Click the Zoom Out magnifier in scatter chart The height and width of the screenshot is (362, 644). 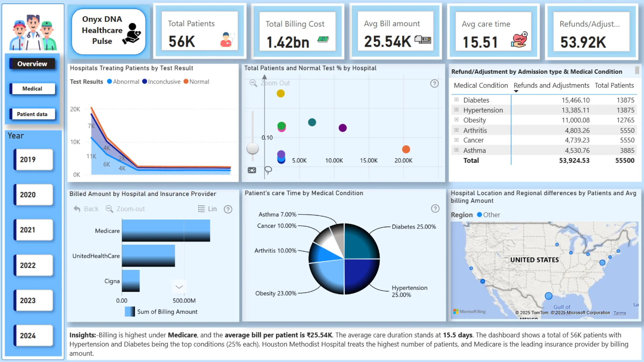(253, 83)
